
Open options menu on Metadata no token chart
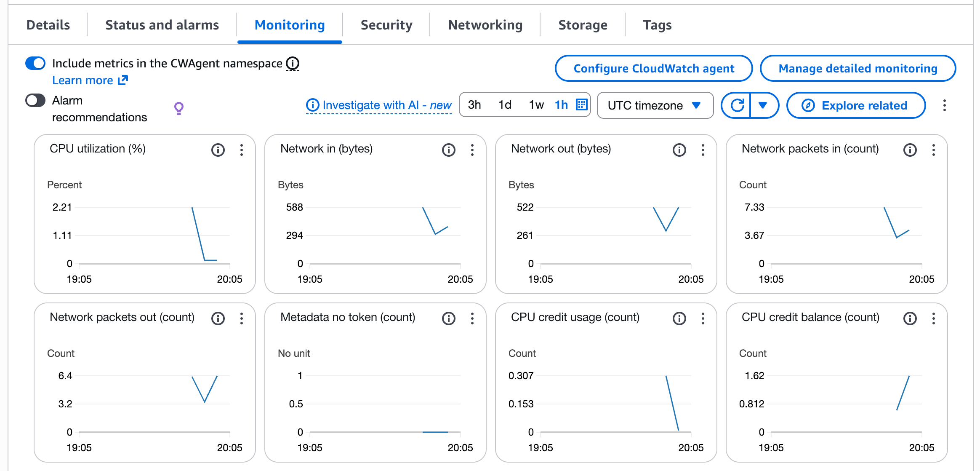pyautogui.click(x=472, y=319)
